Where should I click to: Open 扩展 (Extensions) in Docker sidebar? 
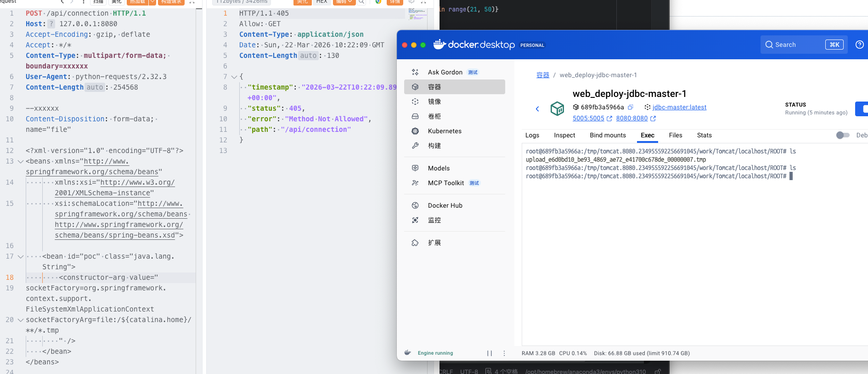click(455, 243)
